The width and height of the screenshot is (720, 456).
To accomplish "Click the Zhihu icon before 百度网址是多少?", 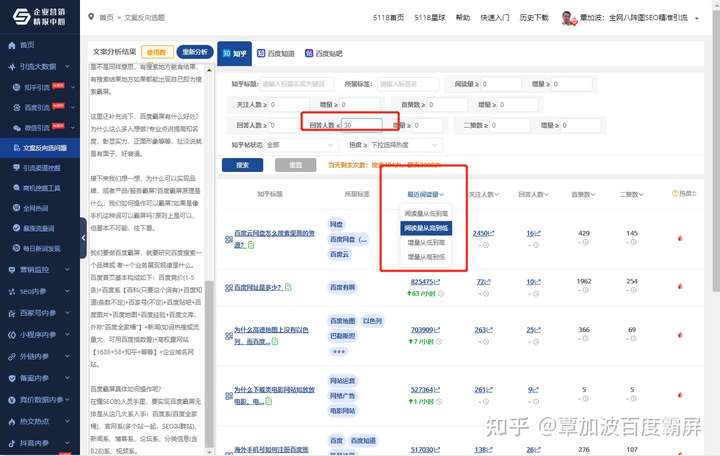I will point(229,287).
